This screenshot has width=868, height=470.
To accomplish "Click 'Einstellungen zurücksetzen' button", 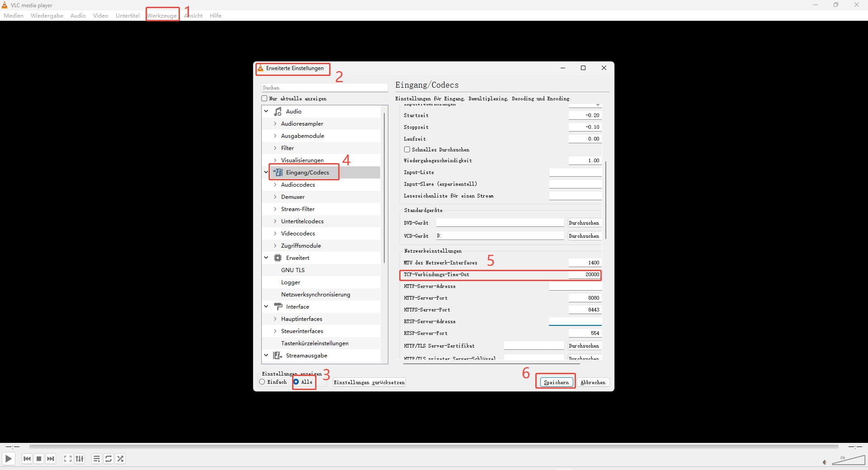I will point(369,382).
